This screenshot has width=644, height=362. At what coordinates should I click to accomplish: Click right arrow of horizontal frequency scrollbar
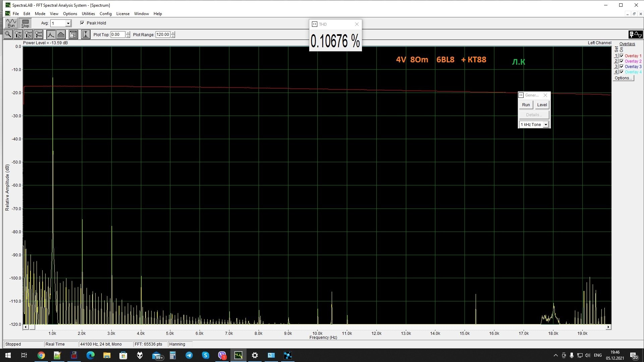point(608,327)
